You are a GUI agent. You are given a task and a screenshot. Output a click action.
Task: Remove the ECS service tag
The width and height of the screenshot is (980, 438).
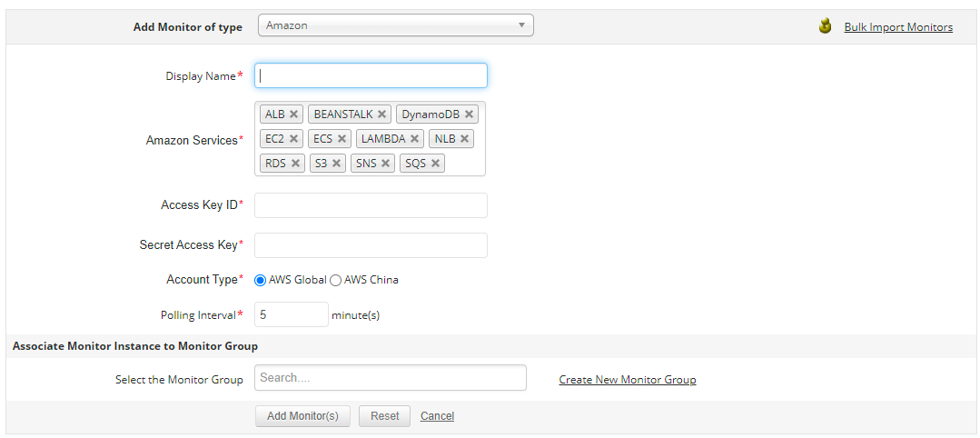pos(342,139)
